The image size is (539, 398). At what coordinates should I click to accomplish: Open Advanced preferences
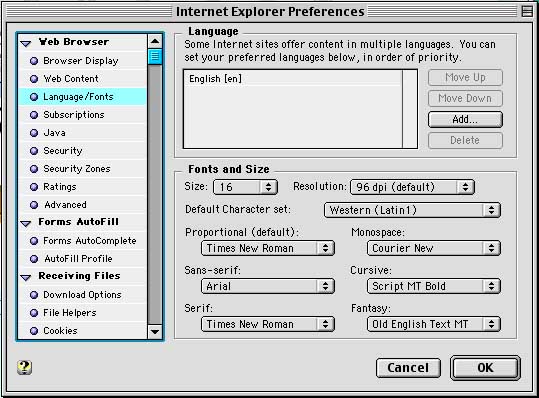83,205
